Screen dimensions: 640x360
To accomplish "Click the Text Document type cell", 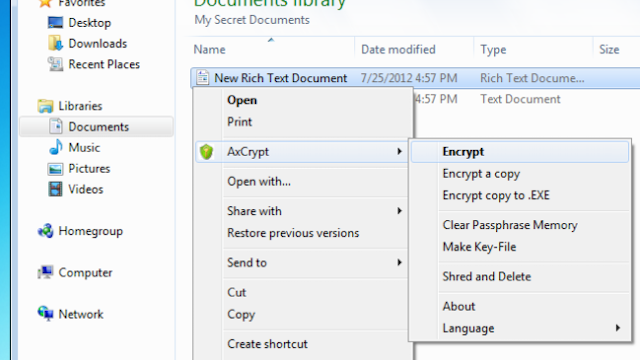I will [x=520, y=99].
